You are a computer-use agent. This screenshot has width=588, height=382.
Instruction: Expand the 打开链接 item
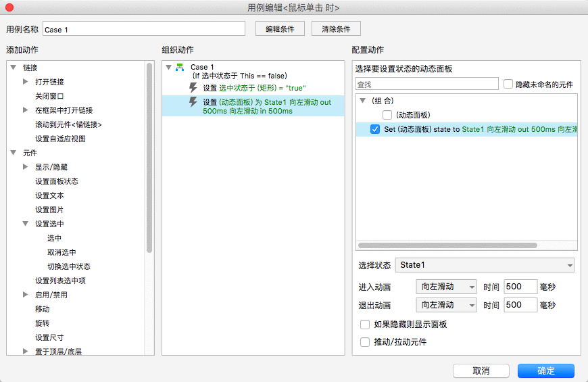point(25,81)
